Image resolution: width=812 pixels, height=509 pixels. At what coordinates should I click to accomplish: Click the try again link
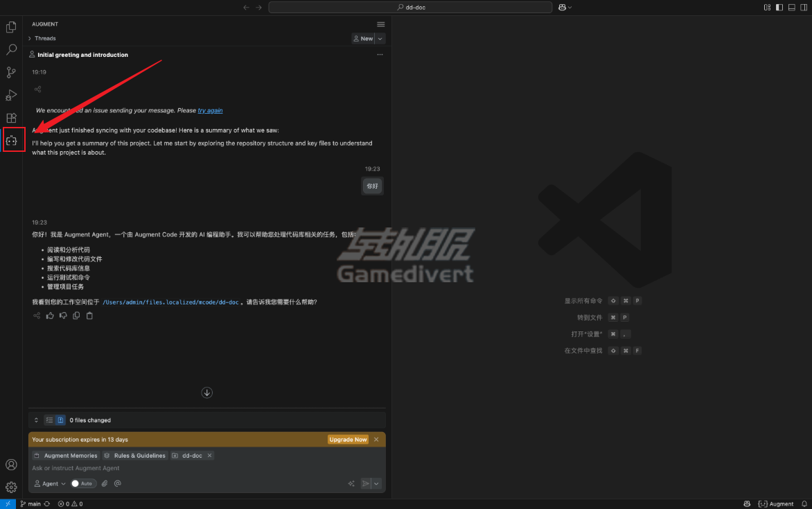210,110
